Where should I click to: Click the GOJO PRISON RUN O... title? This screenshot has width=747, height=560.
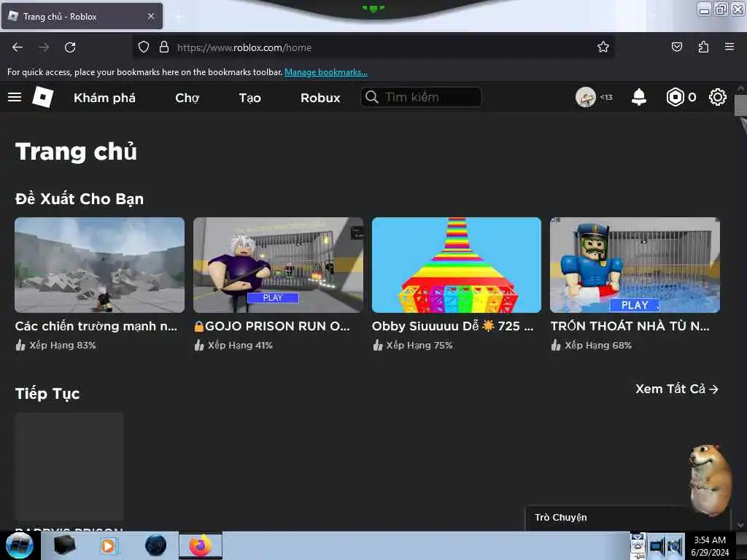[271, 326]
